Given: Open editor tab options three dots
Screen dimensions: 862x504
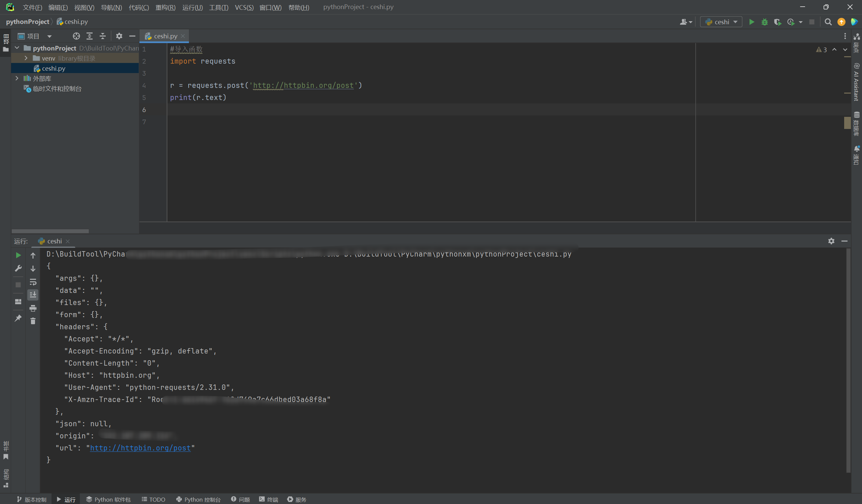Looking at the screenshot, I should pos(845,36).
